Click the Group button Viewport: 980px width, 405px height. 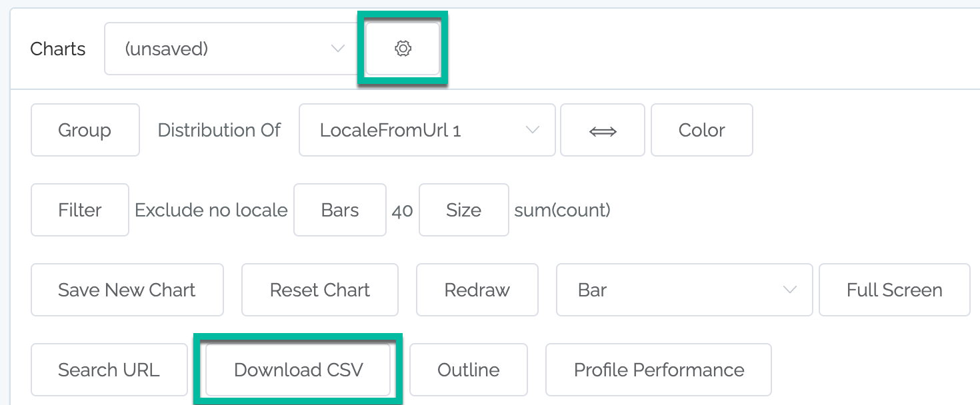pos(85,130)
